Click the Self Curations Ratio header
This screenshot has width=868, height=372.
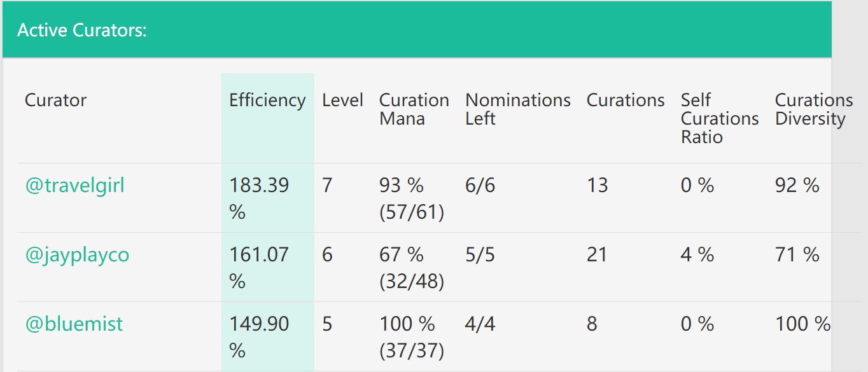719,118
